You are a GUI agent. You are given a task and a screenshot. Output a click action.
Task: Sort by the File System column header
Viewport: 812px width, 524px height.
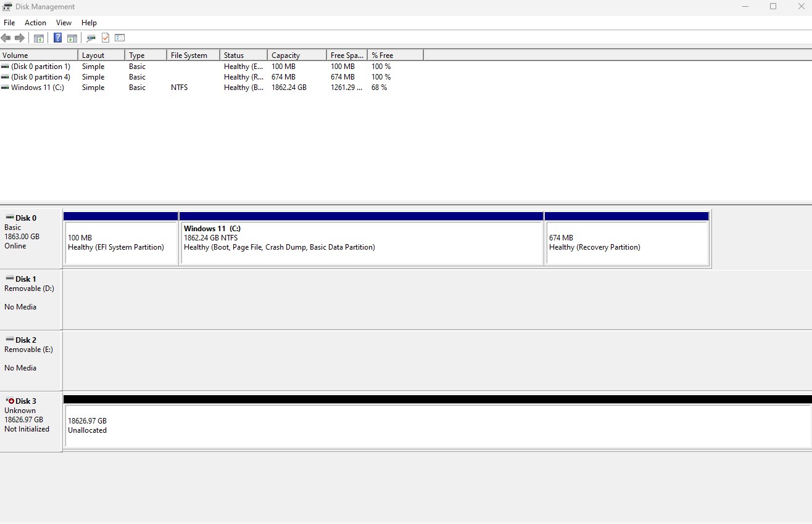point(193,55)
